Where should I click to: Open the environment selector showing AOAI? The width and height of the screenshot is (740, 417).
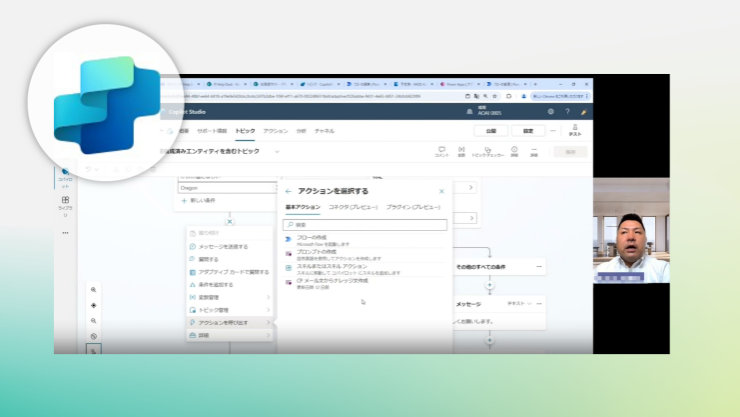(485, 111)
